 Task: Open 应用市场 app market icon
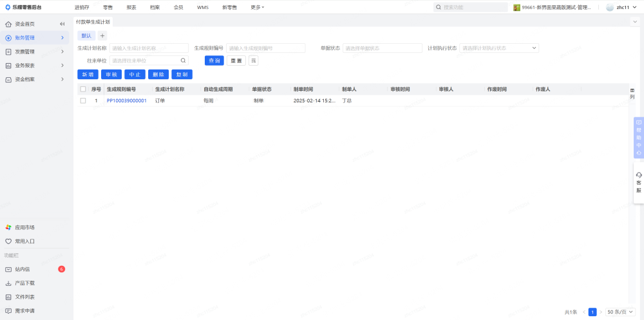point(8,227)
